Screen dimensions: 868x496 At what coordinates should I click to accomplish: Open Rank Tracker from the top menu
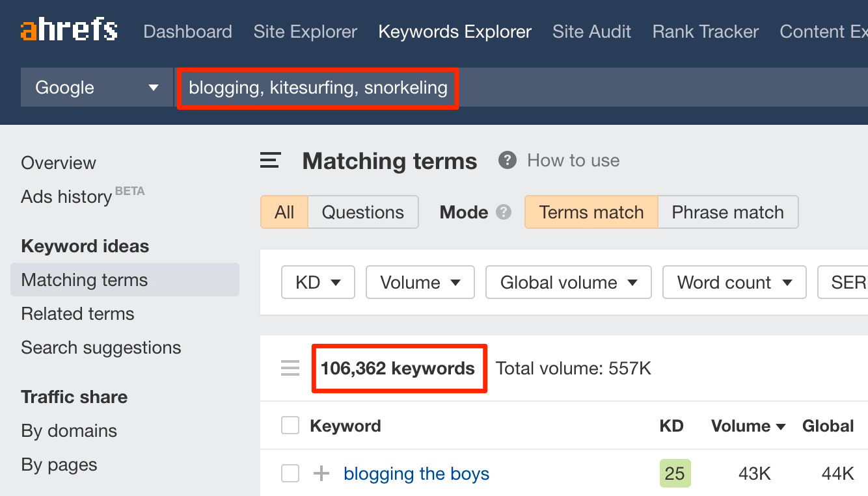tap(705, 31)
